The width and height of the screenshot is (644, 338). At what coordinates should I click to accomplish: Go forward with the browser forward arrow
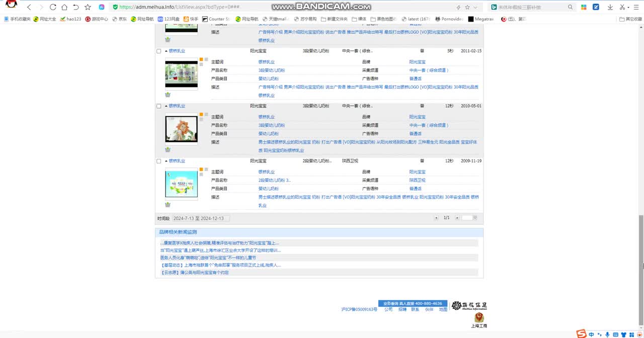[41, 7]
